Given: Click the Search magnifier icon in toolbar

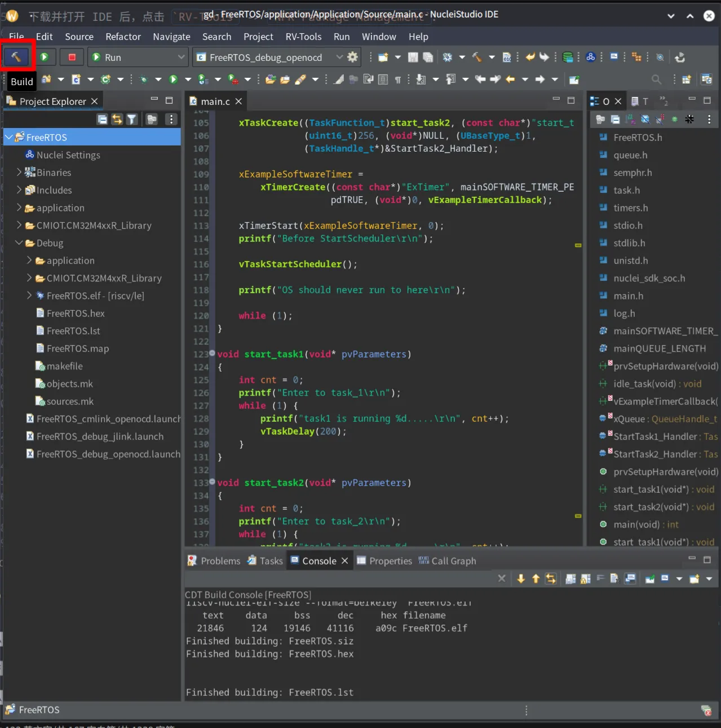Looking at the screenshot, I should (656, 80).
